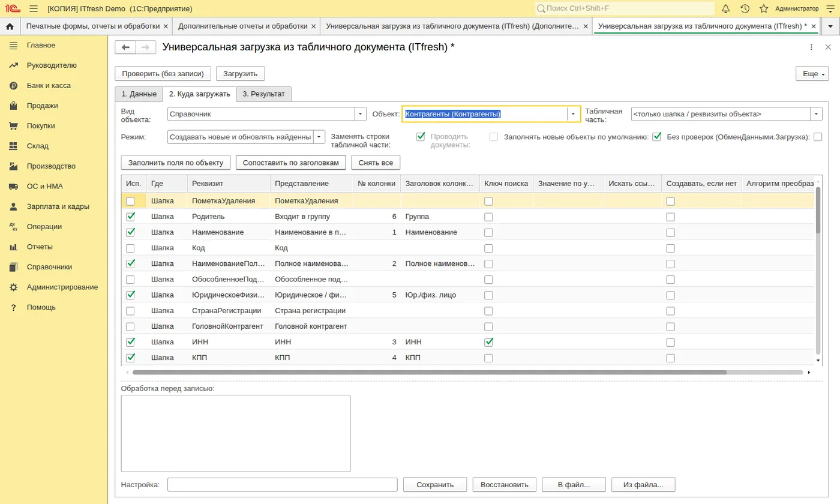Open the form's three-dot options menu
Viewport: 840px width, 504px height.
coord(812,48)
